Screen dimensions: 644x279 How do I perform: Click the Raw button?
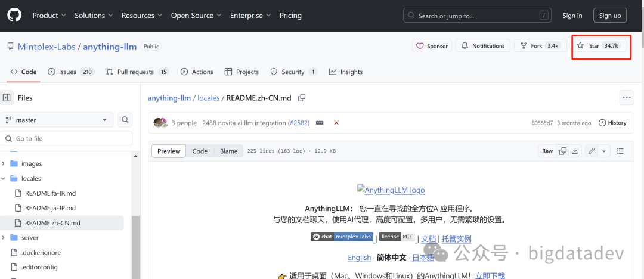[547, 151]
